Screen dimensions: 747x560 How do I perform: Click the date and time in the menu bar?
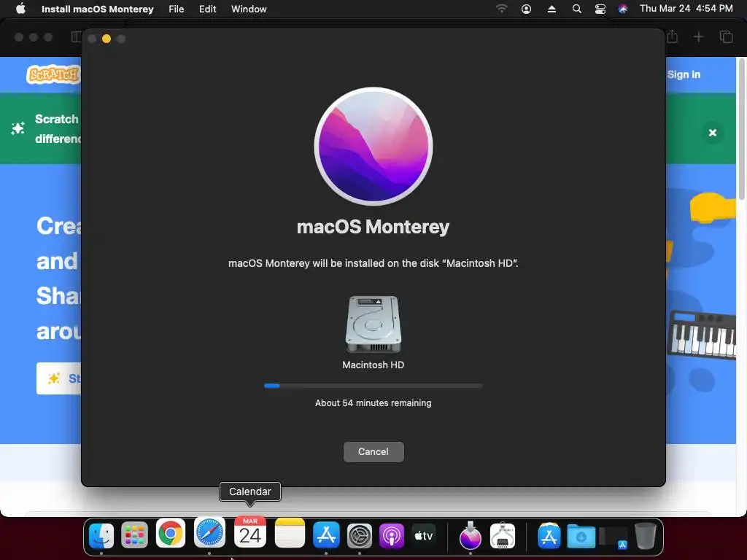coord(686,9)
